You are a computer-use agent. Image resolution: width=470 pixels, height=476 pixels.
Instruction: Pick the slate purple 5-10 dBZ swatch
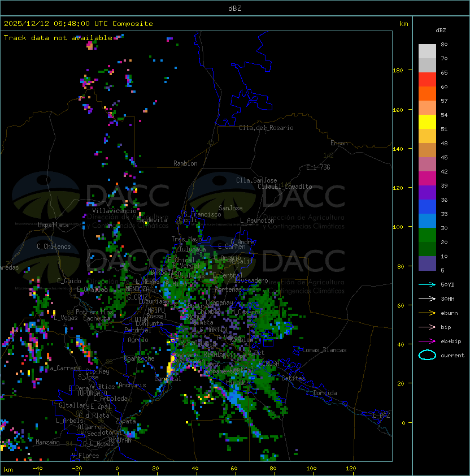click(x=427, y=263)
